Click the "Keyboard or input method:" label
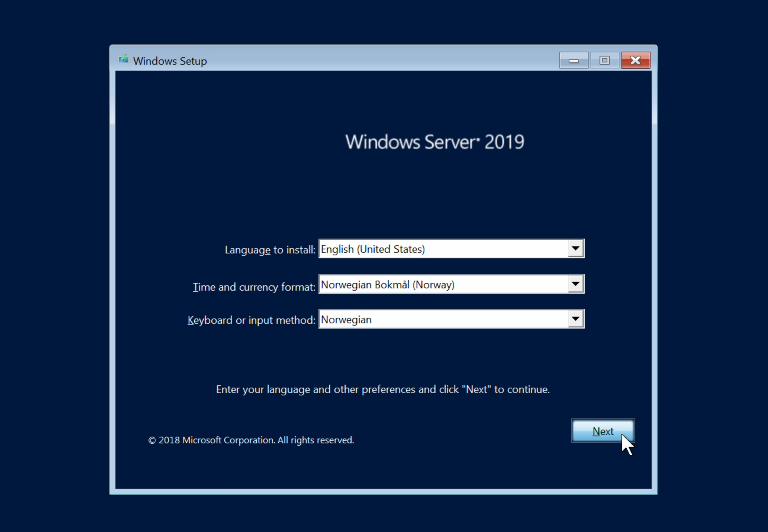768x532 pixels. point(251,320)
